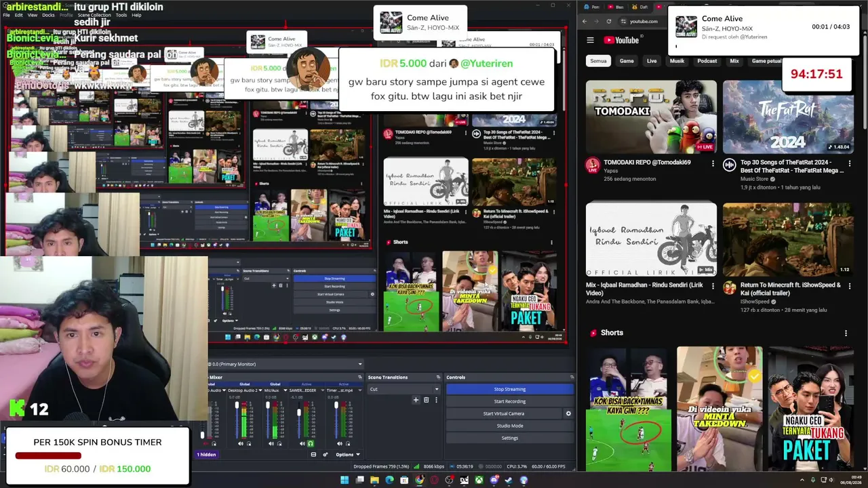Open OBS Settings from Controls dock

(x=509, y=438)
